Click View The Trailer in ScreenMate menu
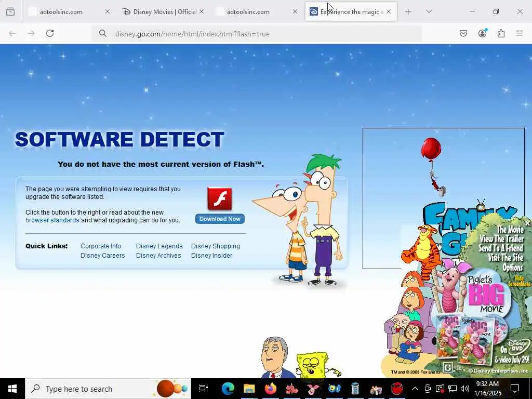Screen dimensions: 532x399 (x=502, y=239)
